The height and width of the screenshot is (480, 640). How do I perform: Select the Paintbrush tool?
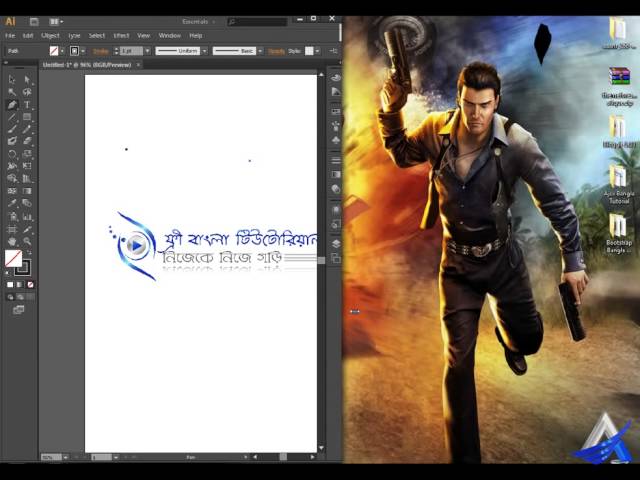click(12, 129)
